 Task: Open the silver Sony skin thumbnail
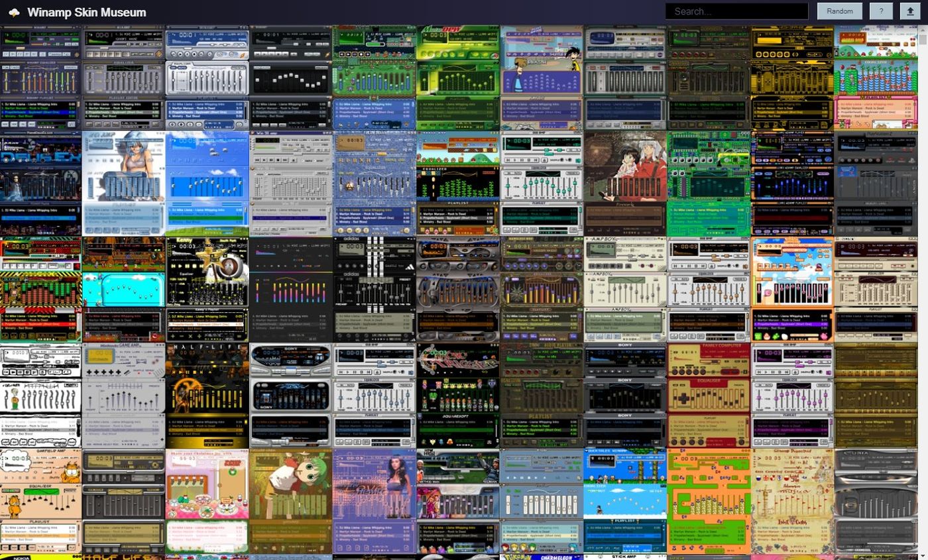pyautogui.click(x=291, y=396)
